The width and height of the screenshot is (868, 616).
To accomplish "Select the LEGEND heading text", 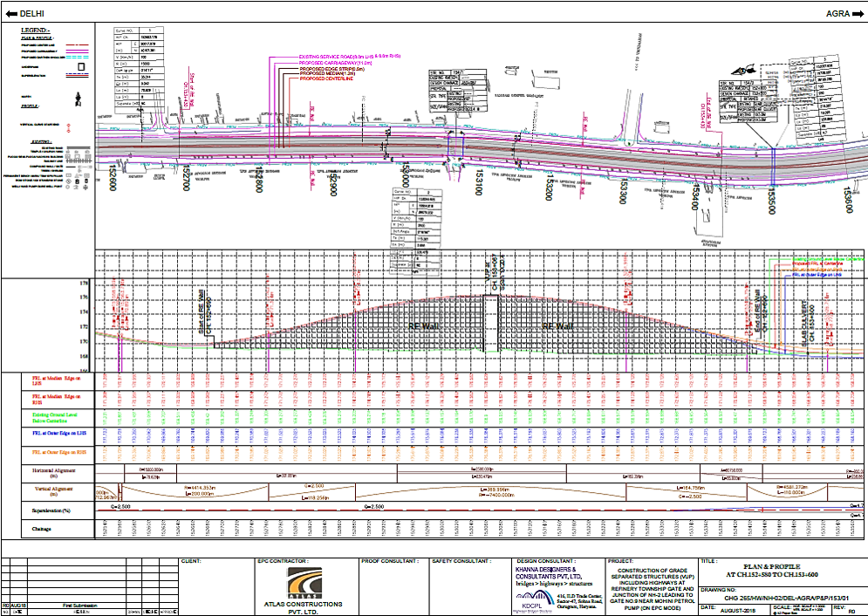I will click(36, 30).
